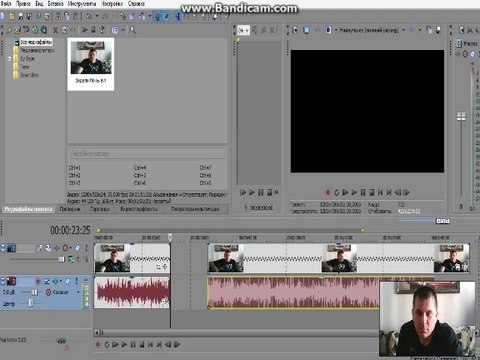Click the red X remove media icon

pos(55,30)
